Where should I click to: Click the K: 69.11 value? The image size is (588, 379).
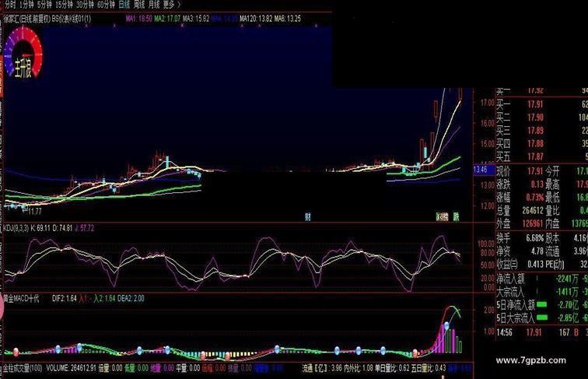coord(40,228)
